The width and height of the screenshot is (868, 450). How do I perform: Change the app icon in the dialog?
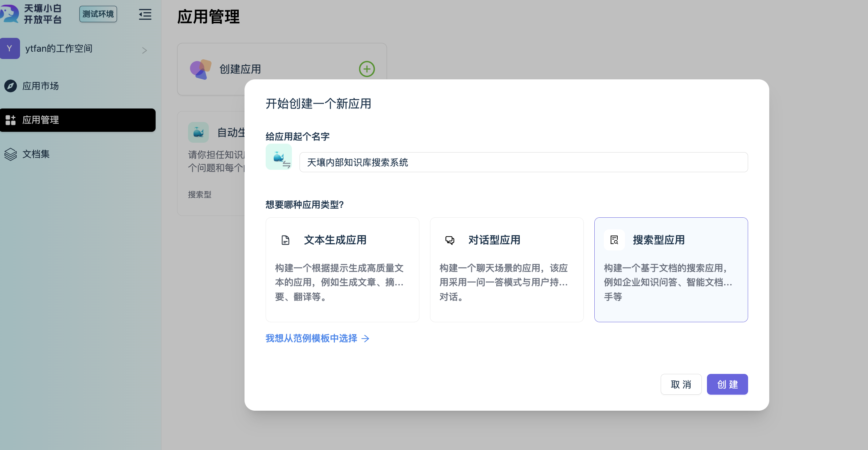(279, 157)
